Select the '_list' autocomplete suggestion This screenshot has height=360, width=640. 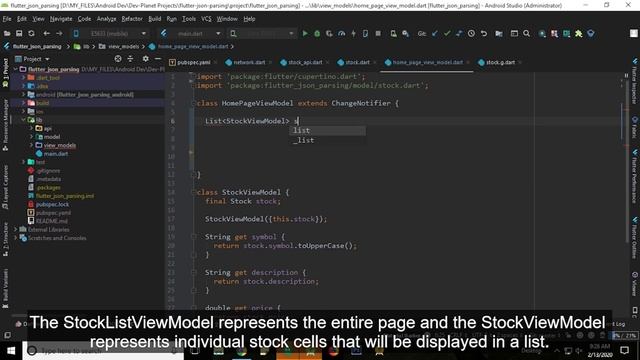[328, 140]
